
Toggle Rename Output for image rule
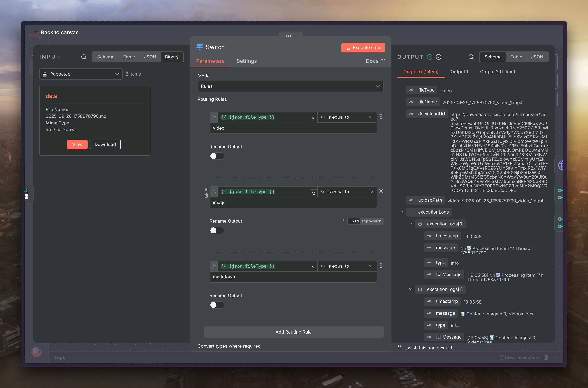[217, 230]
